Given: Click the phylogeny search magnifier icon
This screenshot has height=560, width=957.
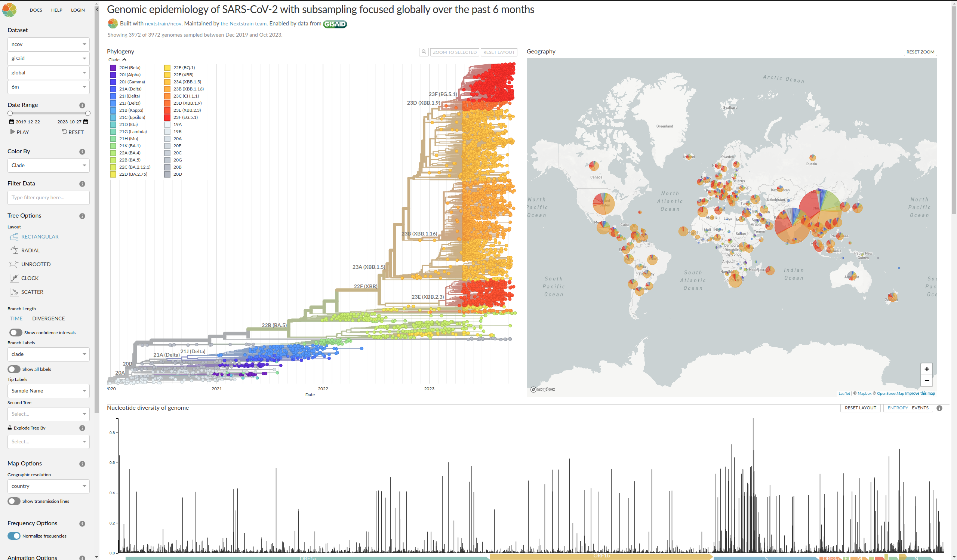Looking at the screenshot, I should (424, 52).
